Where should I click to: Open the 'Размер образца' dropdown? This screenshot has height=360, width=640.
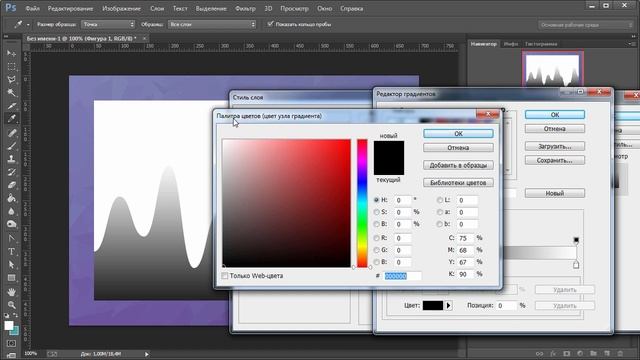[108, 24]
